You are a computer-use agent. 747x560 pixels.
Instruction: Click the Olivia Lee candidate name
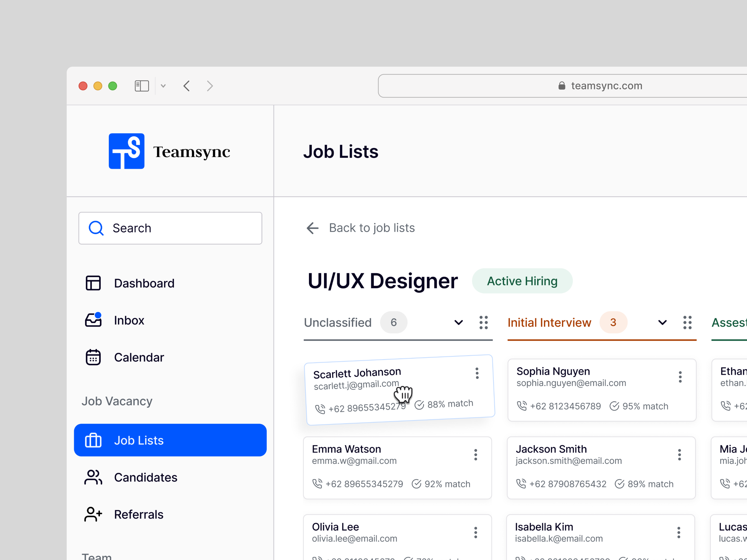click(335, 527)
